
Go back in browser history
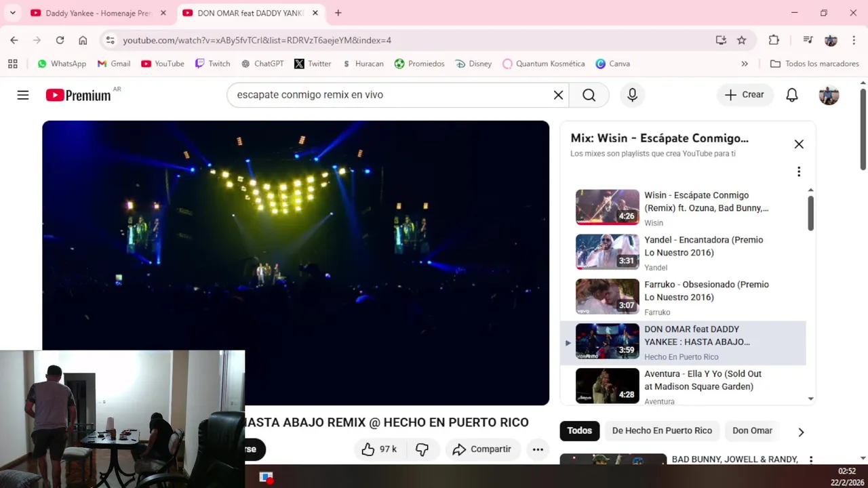14,40
